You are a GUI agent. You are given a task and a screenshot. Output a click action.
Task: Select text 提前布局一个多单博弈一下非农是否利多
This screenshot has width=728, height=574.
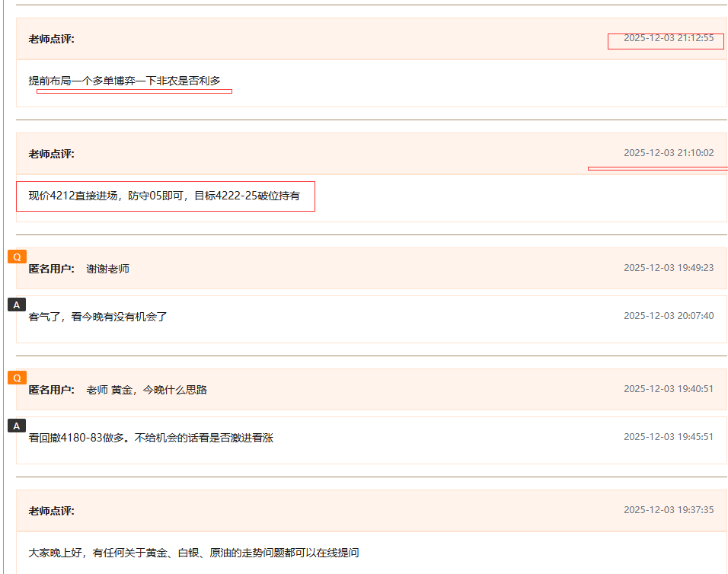click(124, 81)
